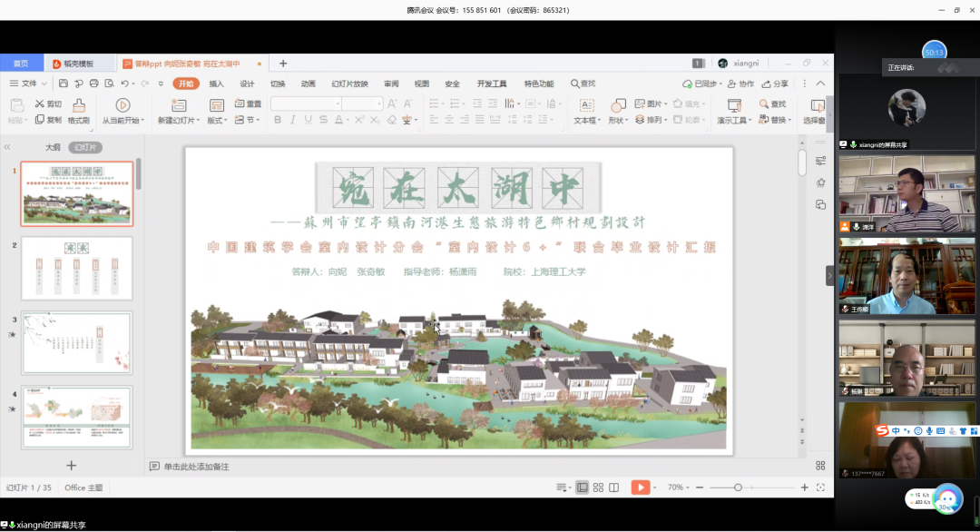
Task: Open 演示工具 presentation tools
Action: coord(734,112)
